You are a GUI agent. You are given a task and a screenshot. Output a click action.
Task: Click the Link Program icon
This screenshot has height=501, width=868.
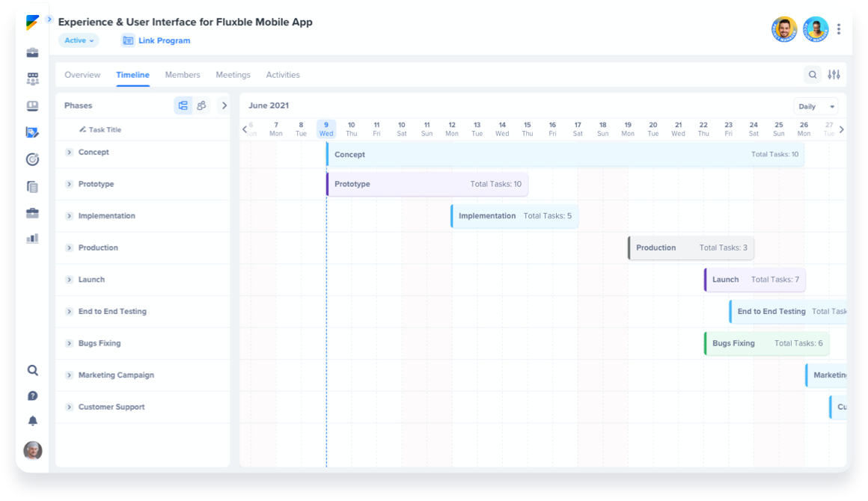(x=128, y=40)
